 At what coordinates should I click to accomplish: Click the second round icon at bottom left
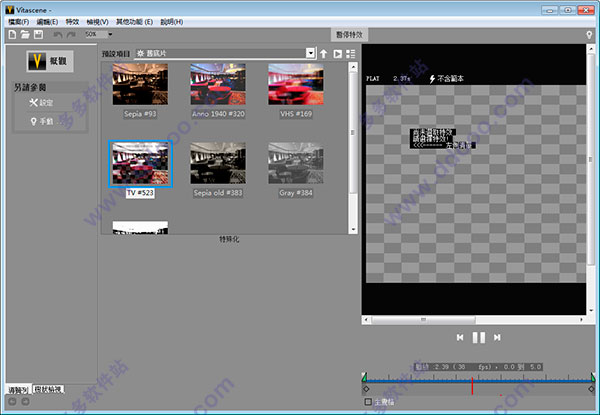pos(25,402)
